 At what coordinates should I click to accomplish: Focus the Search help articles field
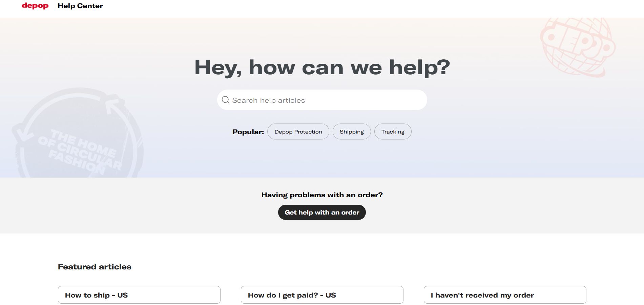[325, 100]
